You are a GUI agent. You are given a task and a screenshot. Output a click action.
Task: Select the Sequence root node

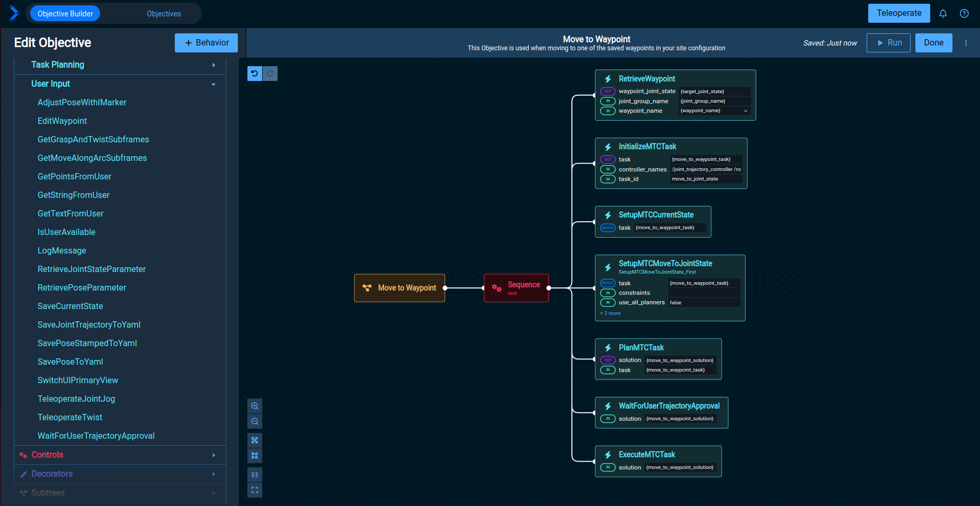pyautogui.click(x=516, y=288)
